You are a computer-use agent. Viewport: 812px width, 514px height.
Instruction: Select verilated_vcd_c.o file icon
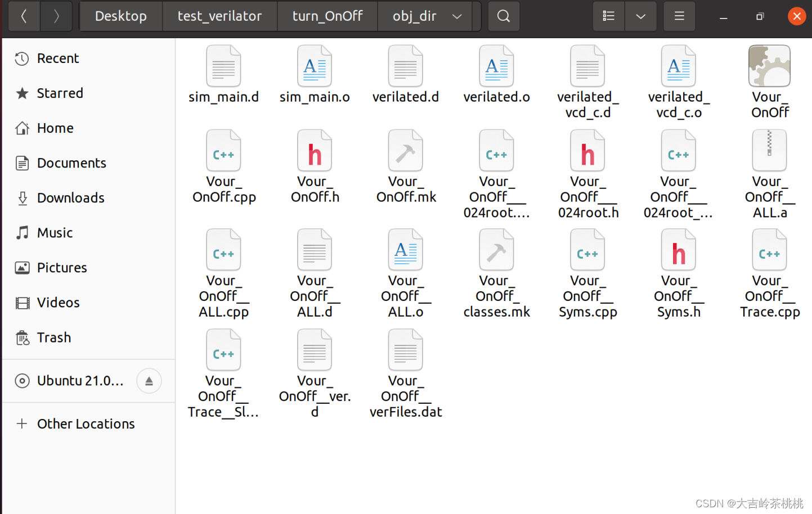coord(679,66)
